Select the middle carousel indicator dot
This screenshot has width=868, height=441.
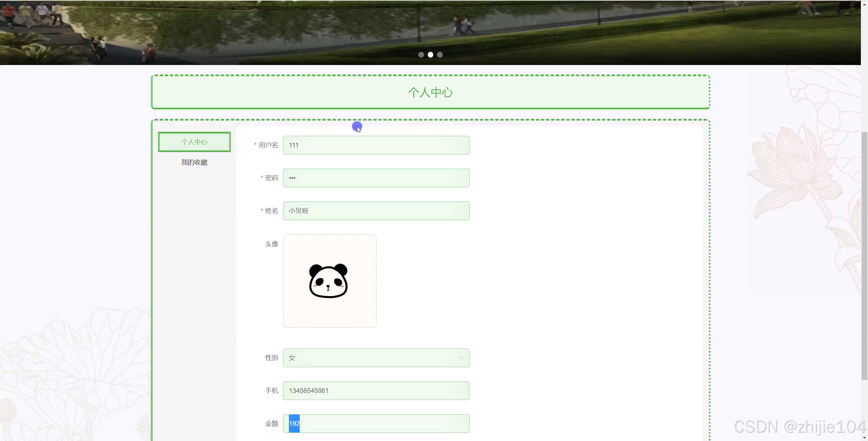click(x=430, y=55)
